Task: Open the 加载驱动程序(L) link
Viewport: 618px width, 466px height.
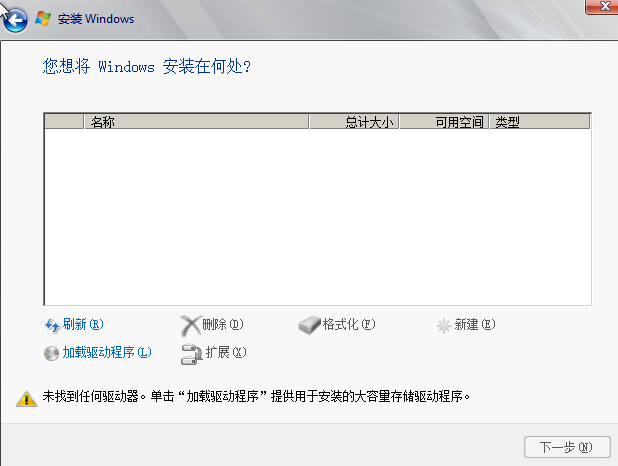Action: coord(106,353)
